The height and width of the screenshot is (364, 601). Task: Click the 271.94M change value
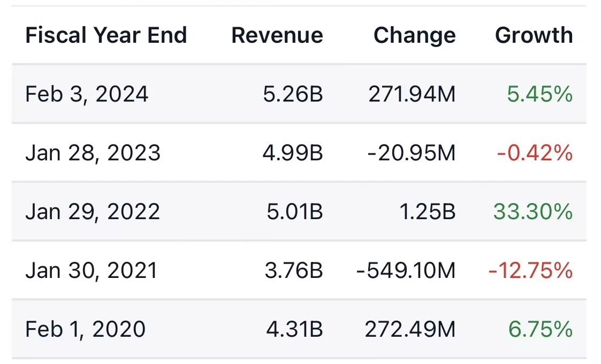click(412, 95)
